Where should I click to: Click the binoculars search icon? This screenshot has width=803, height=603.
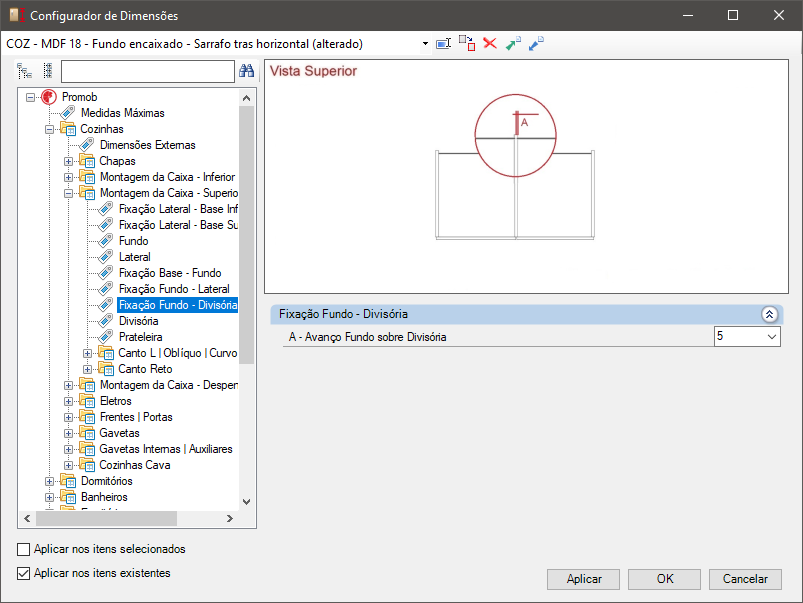tap(246, 71)
